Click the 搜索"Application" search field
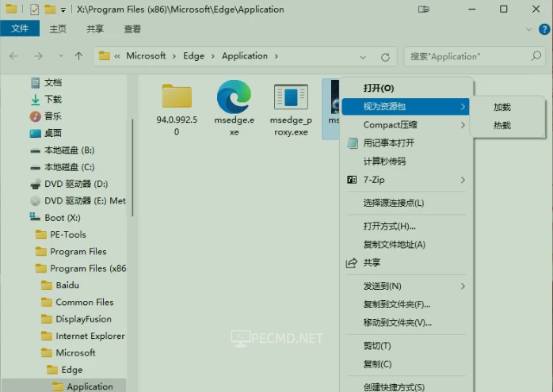Screen dimensions: 553x392 pyautogui.click(x=475, y=56)
